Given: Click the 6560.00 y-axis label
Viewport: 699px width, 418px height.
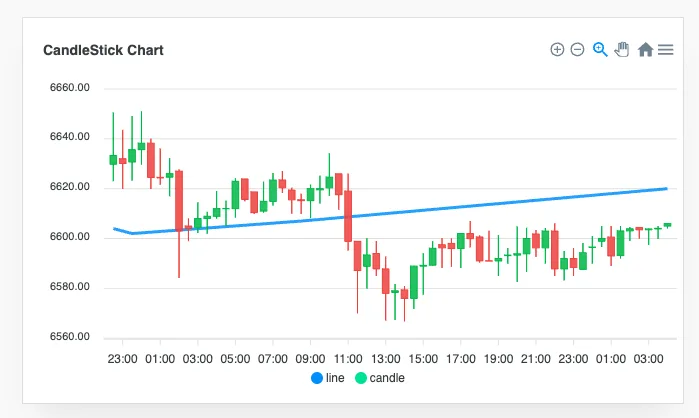Looking at the screenshot, I should (x=70, y=336).
